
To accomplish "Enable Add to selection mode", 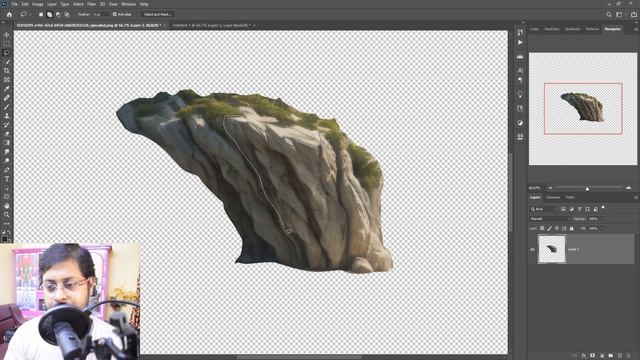I will [x=49, y=14].
